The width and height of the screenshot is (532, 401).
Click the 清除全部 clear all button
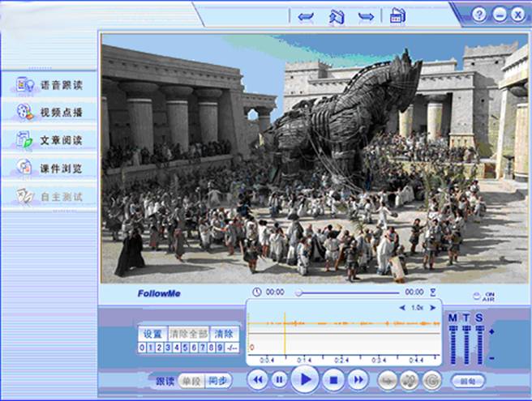189,334
